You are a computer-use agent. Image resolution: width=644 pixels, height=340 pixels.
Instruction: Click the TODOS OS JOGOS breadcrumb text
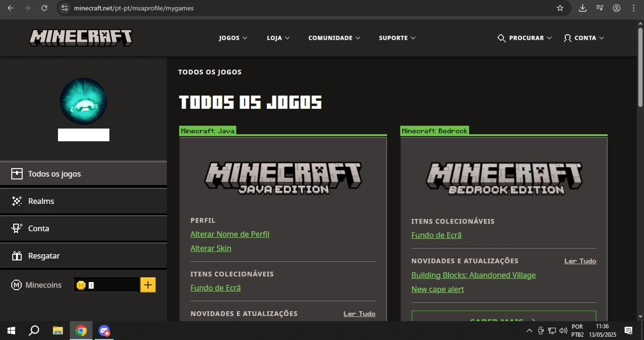[210, 72]
